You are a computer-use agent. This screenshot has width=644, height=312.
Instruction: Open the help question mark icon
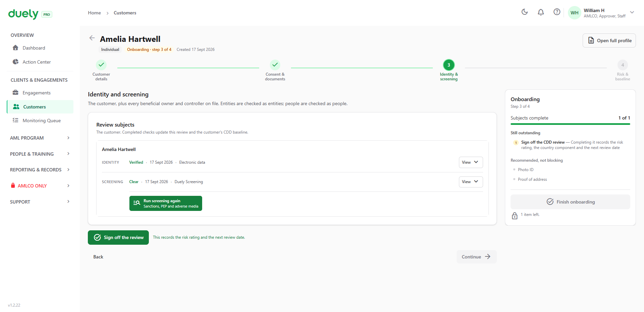coord(557,12)
